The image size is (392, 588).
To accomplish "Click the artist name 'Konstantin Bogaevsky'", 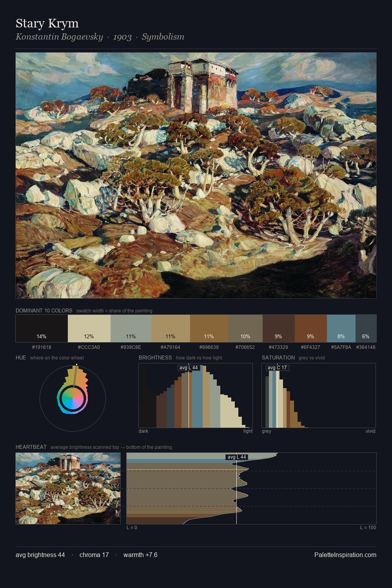I will pyautogui.click(x=59, y=37).
